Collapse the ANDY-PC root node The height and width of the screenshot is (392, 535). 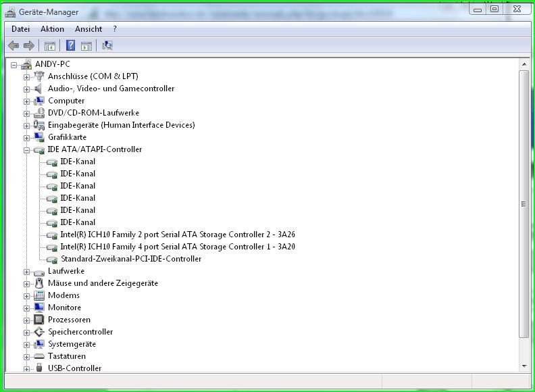pyautogui.click(x=14, y=64)
